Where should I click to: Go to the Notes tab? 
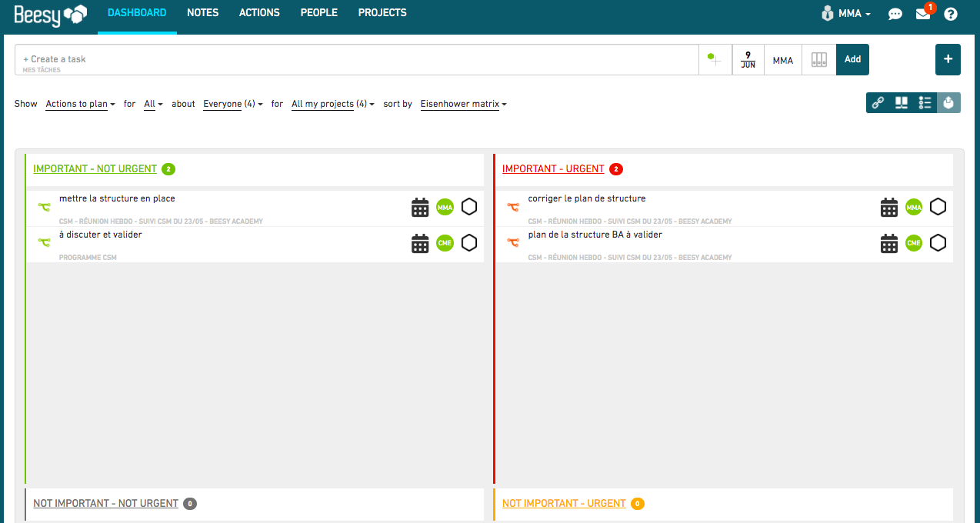202,13
